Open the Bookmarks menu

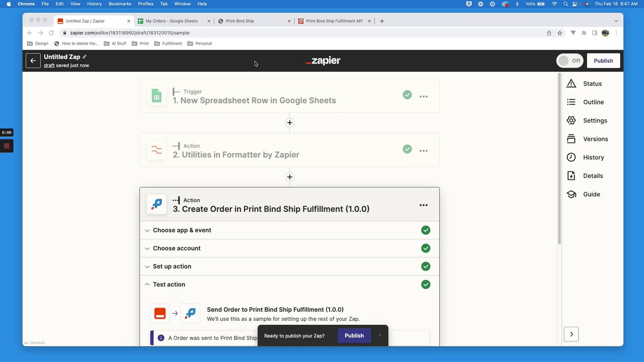[x=120, y=4]
